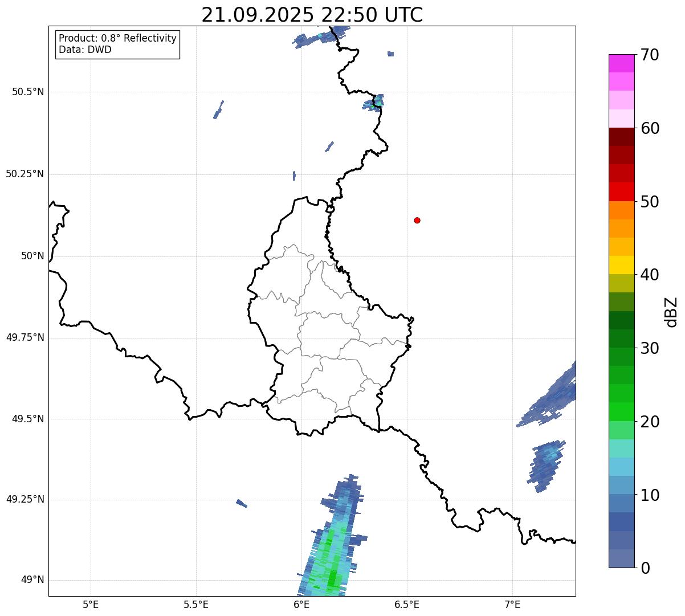Click the tiny radar echo near 5.7°E 49.24°N
The image size is (685, 616).
[x=242, y=503]
